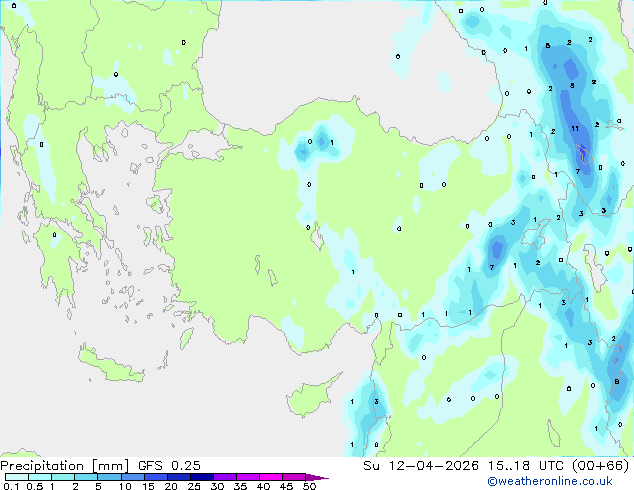Select the 0.5–1 mm legend color box
The height and width of the screenshot is (490, 634).
coord(40,477)
